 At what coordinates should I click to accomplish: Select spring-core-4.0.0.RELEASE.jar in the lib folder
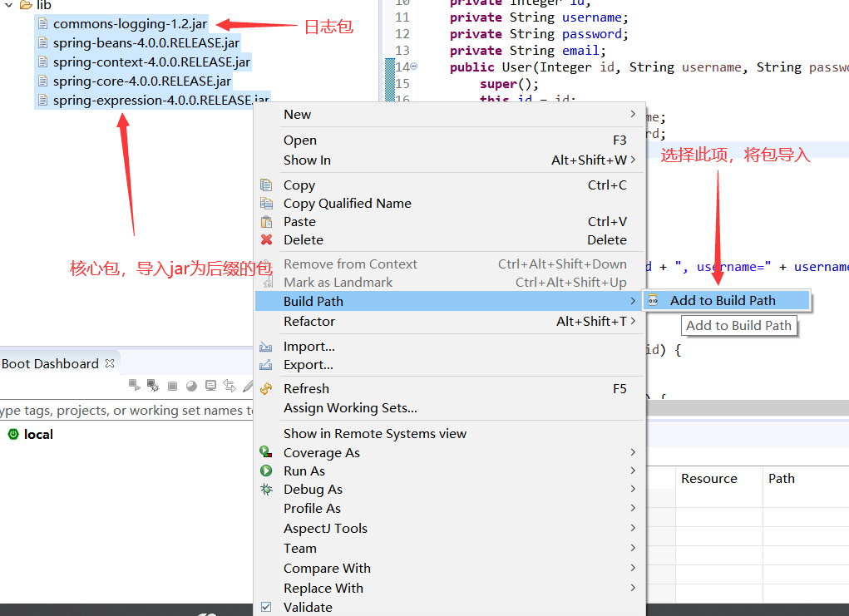click(142, 81)
